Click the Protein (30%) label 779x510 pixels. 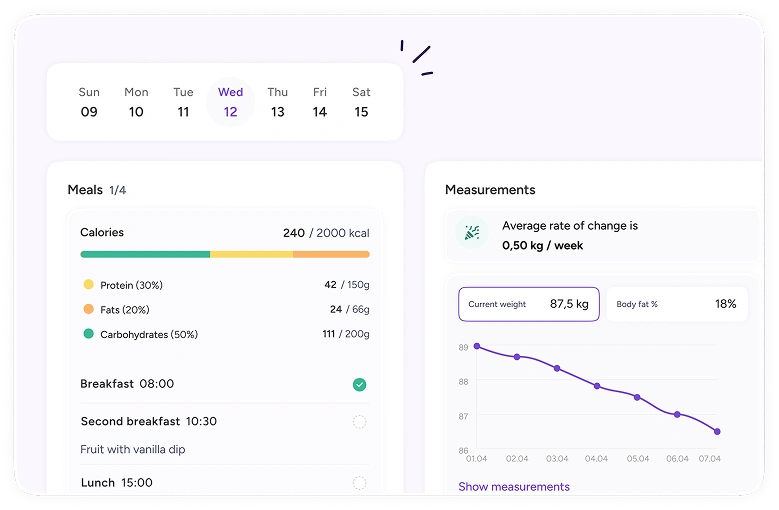click(131, 285)
